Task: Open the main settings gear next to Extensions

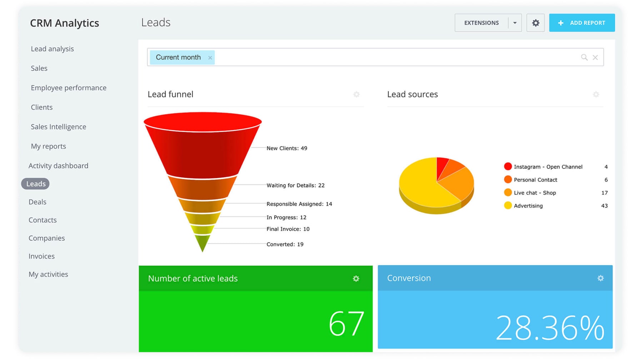Action: click(535, 23)
